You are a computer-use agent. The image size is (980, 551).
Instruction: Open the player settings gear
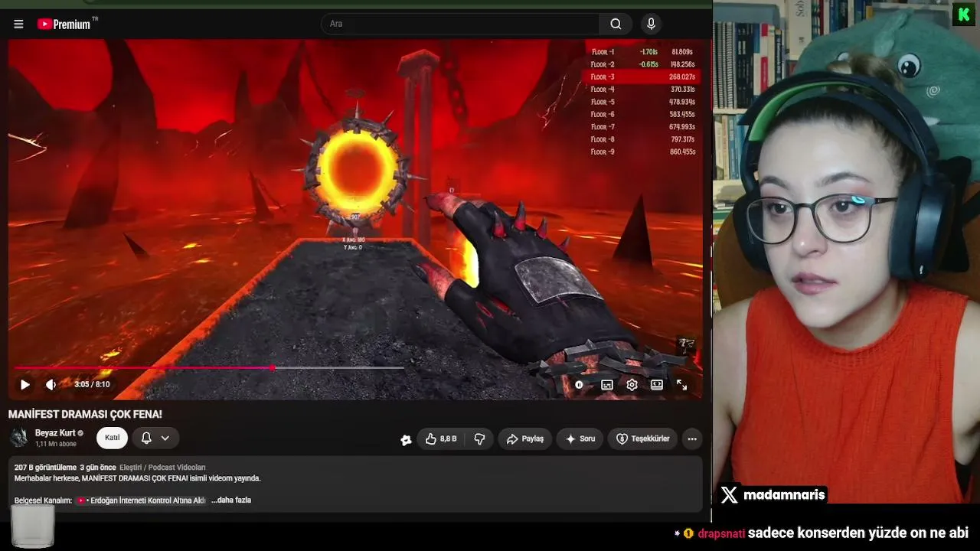[x=632, y=385]
